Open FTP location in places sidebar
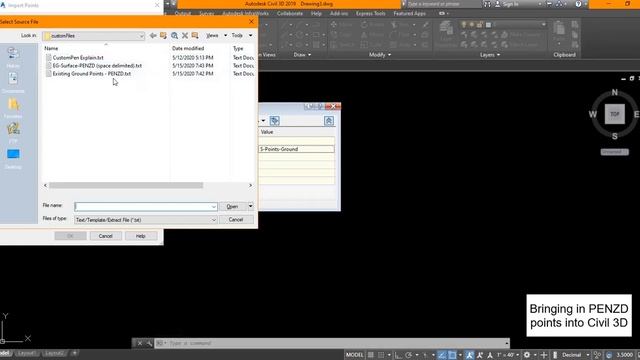640x360 pixels. (13, 132)
